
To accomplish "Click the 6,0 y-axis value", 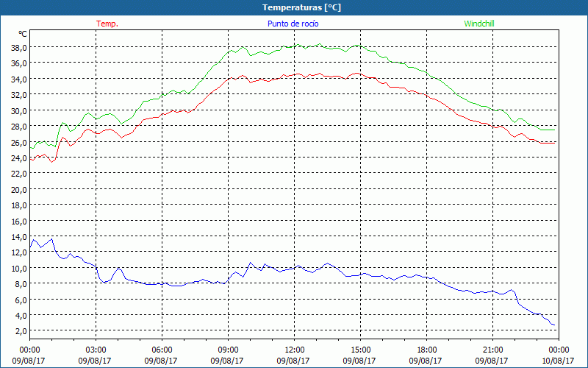I will coord(21,300).
